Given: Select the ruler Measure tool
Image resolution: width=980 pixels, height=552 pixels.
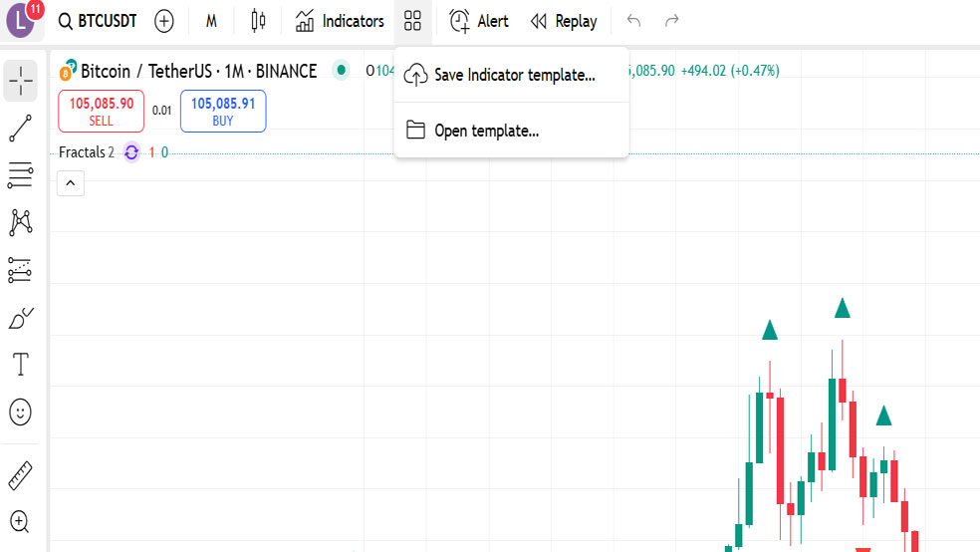Looking at the screenshot, I should tap(20, 475).
